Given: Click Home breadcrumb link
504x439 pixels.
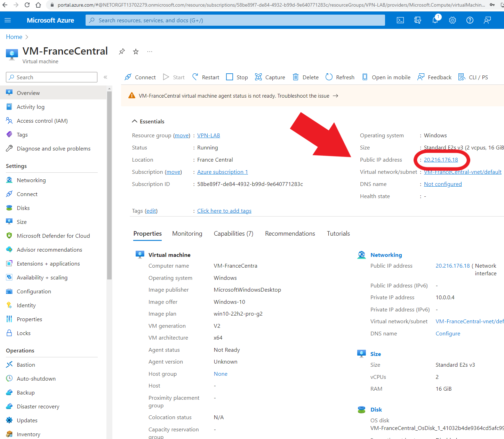Looking at the screenshot, I should [14, 37].
